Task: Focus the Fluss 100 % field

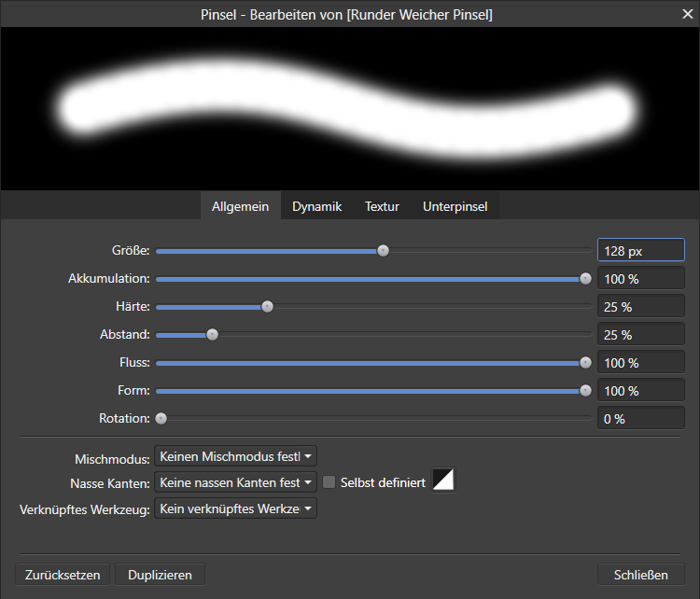Action: tap(640, 362)
